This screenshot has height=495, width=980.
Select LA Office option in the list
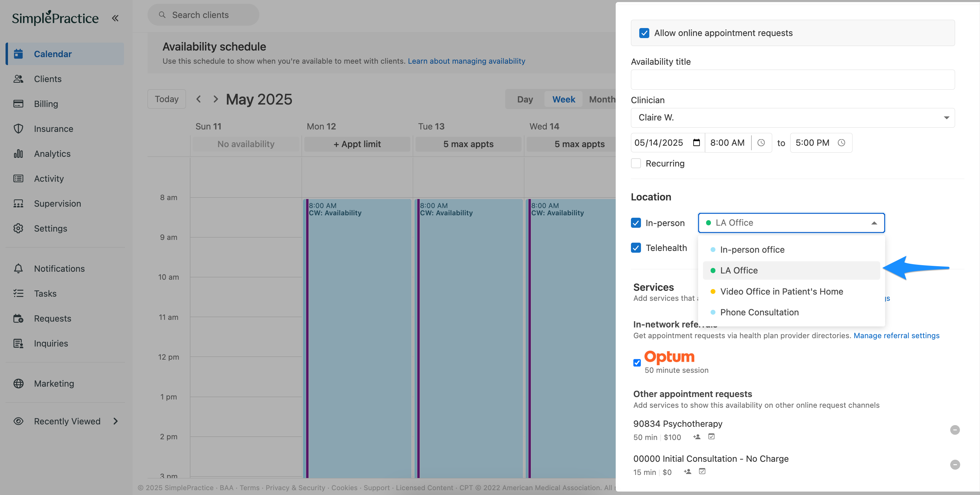791,270
